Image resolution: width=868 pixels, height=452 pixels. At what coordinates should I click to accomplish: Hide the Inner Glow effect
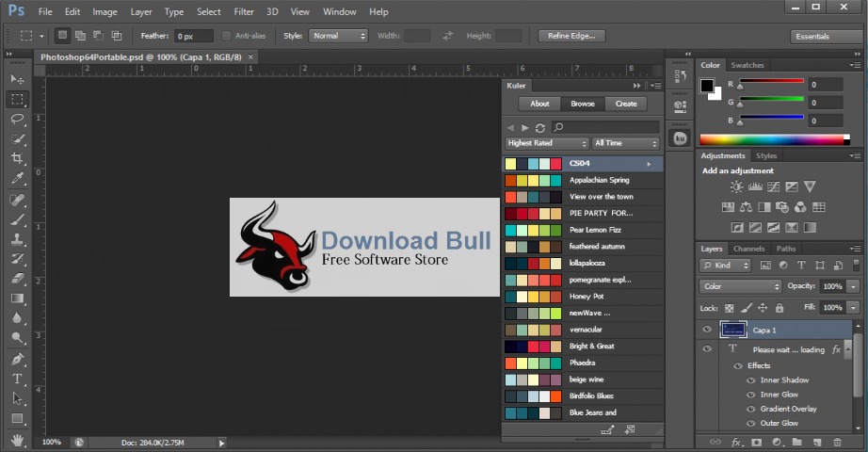(751, 395)
